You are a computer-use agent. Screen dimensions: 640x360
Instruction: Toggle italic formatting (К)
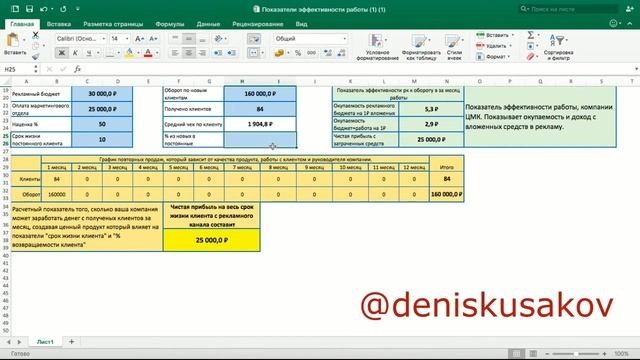point(75,53)
